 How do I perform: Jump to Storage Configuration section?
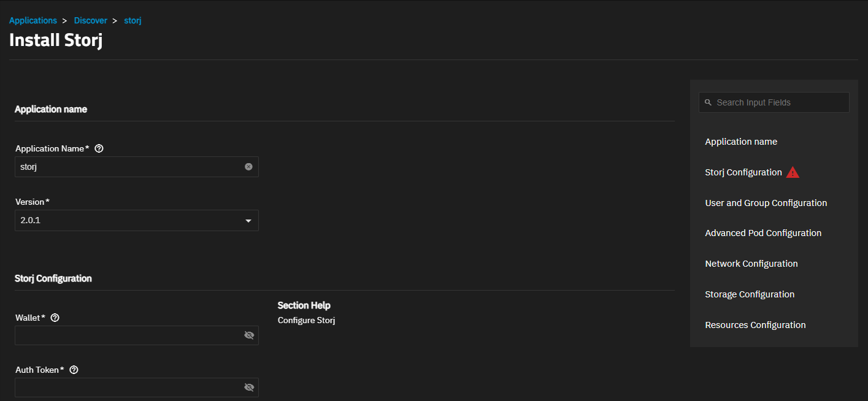(x=750, y=294)
